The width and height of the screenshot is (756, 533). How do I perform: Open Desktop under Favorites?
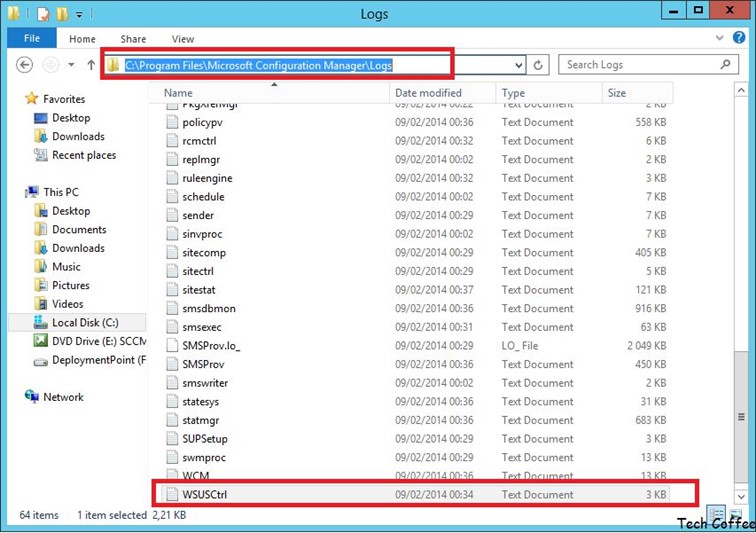coord(71,118)
